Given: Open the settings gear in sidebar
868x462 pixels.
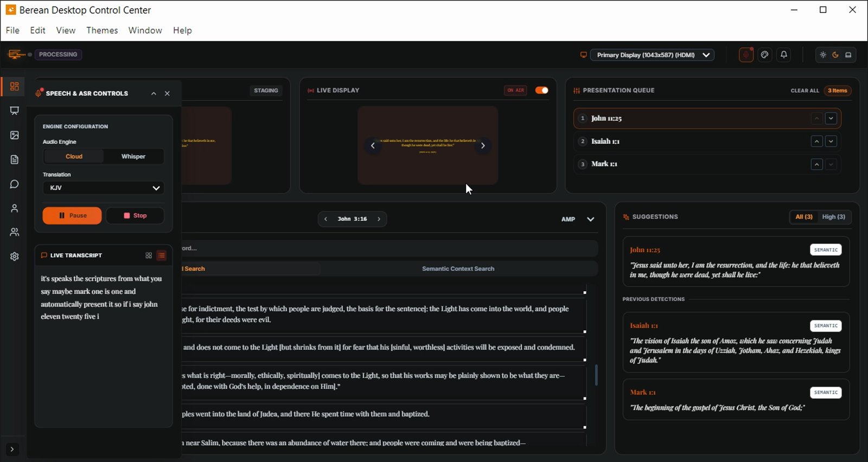Looking at the screenshot, I should click(15, 256).
